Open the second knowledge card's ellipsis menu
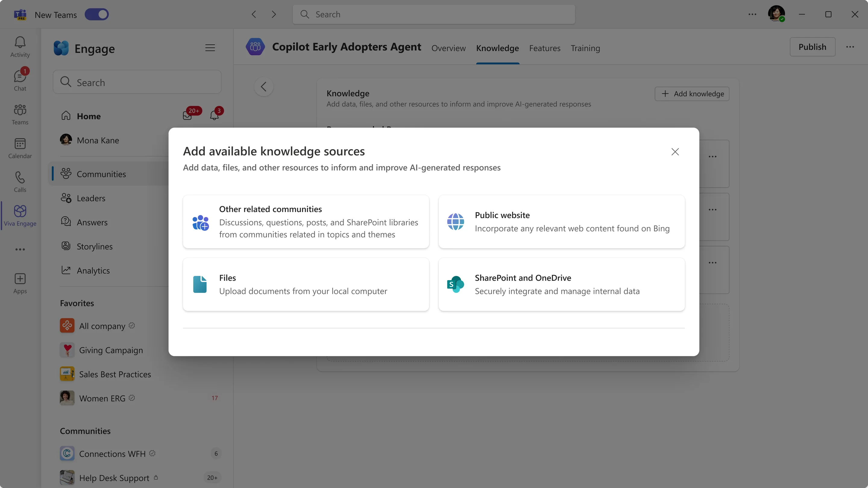Image resolution: width=868 pixels, height=488 pixels. pyautogui.click(x=712, y=209)
